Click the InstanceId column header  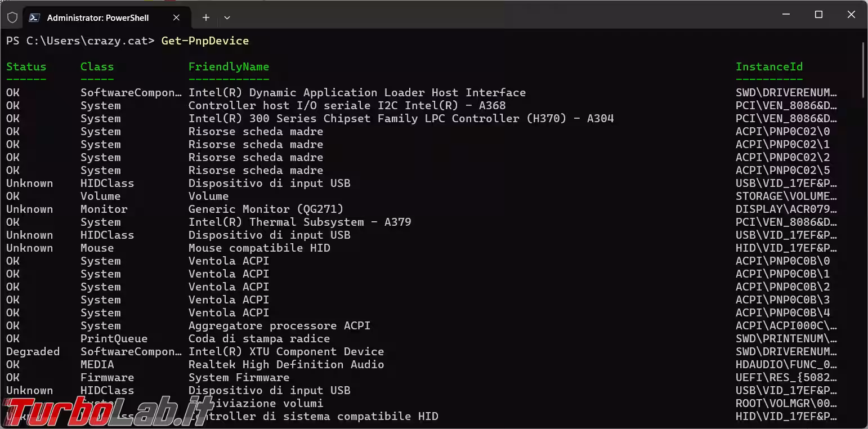pyautogui.click(x=769, y=66)
